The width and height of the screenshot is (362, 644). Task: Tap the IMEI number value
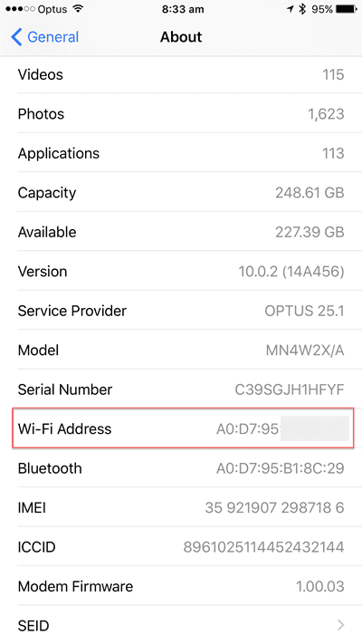tap(274, 507)
